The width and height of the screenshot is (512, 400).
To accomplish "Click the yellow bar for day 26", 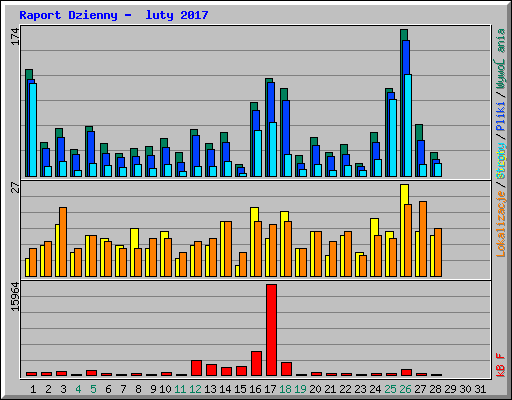I will point(404,194).
